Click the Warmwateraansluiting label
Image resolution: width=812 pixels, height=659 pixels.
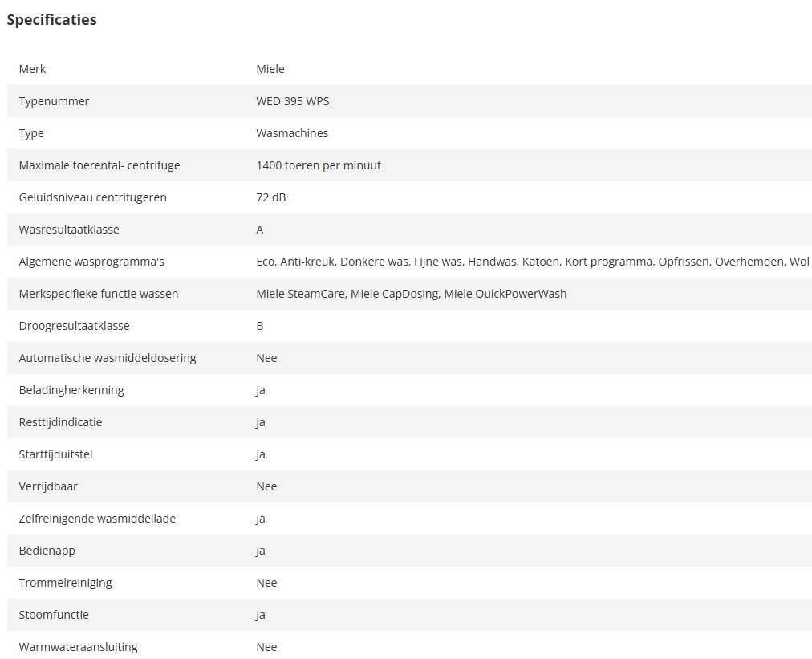pyautogui.click(x=78, y=647)
